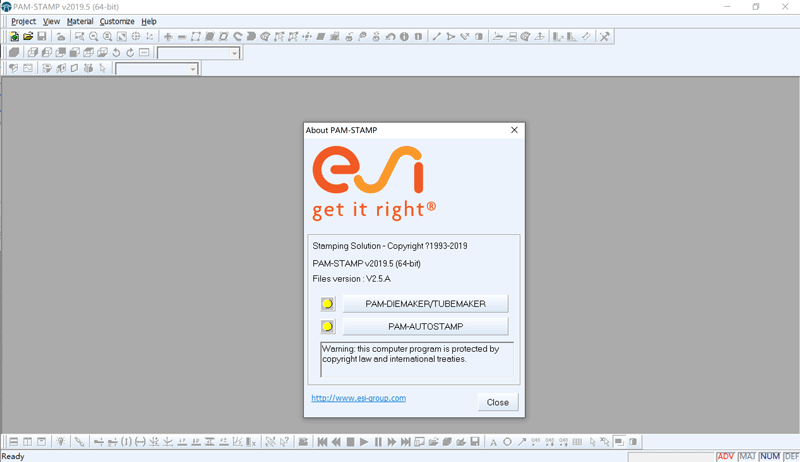Click the rewind playback button

tap(336, 442)
